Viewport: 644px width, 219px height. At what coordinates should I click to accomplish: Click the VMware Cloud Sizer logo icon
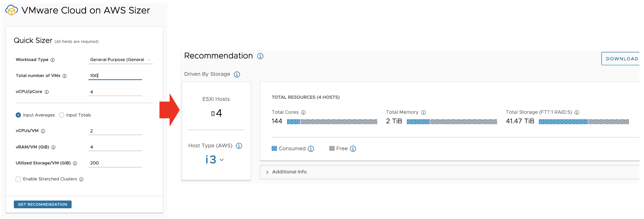coord(11,10)
